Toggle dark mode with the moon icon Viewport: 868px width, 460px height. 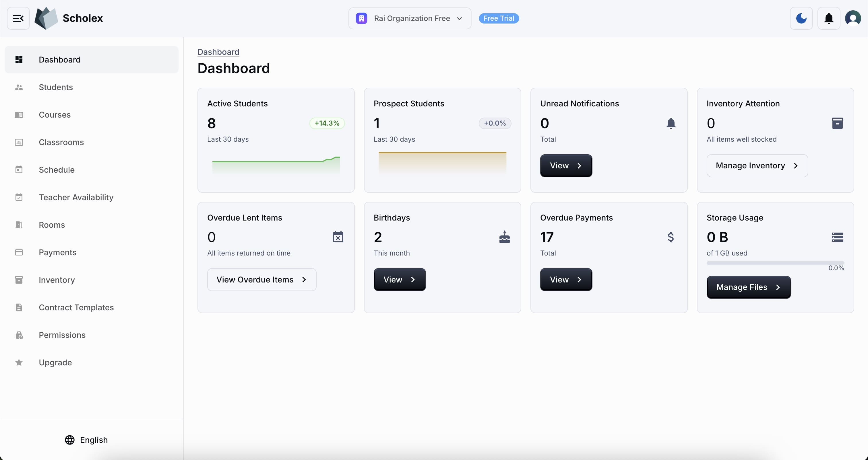point(801,18)
